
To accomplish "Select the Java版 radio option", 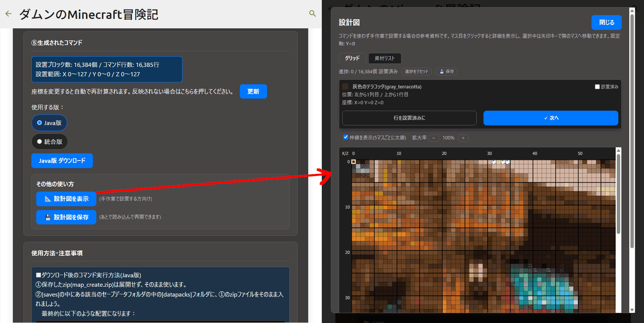I will point(49,123).
